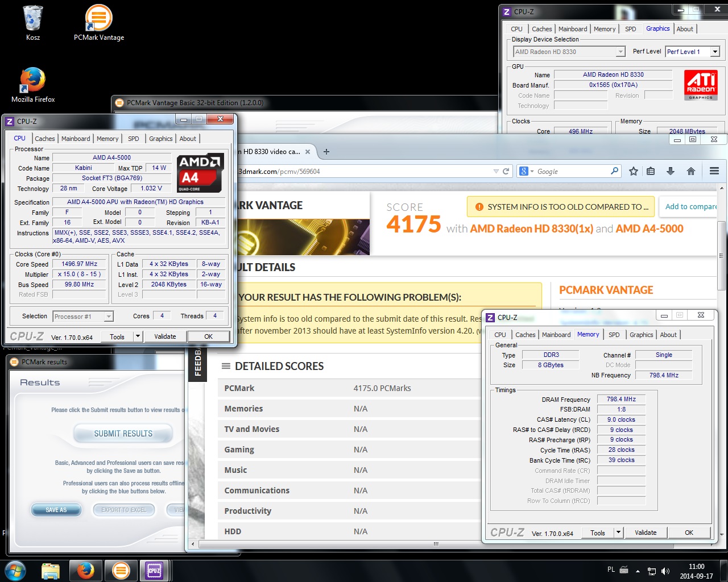Close the HD 8330 video card tab
The height and width of the screenshot is (582, 728).
coord(308,152)
